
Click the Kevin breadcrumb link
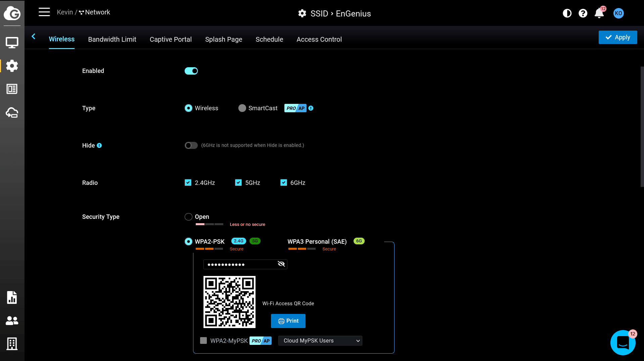coord(65,12)
